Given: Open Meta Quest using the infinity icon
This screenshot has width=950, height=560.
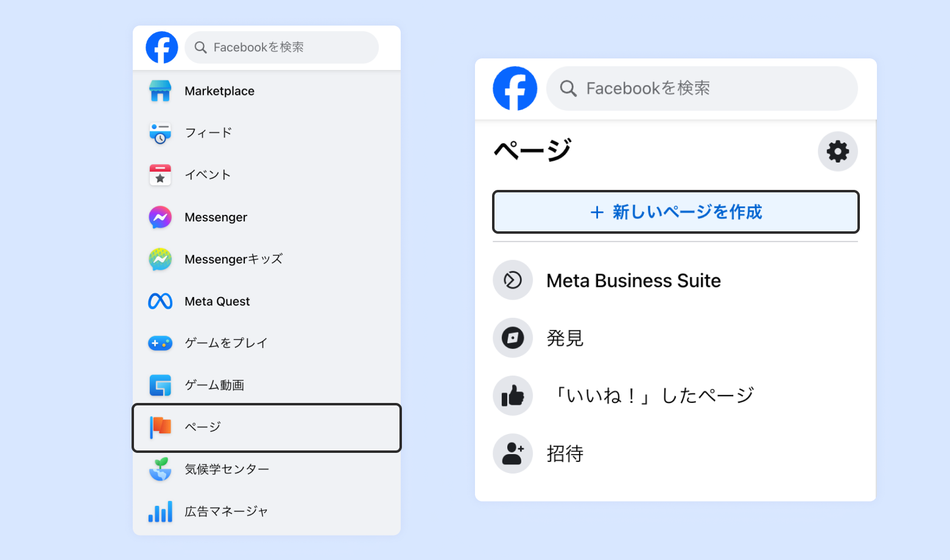Looking at the screenshot, I should click(160, 301).
